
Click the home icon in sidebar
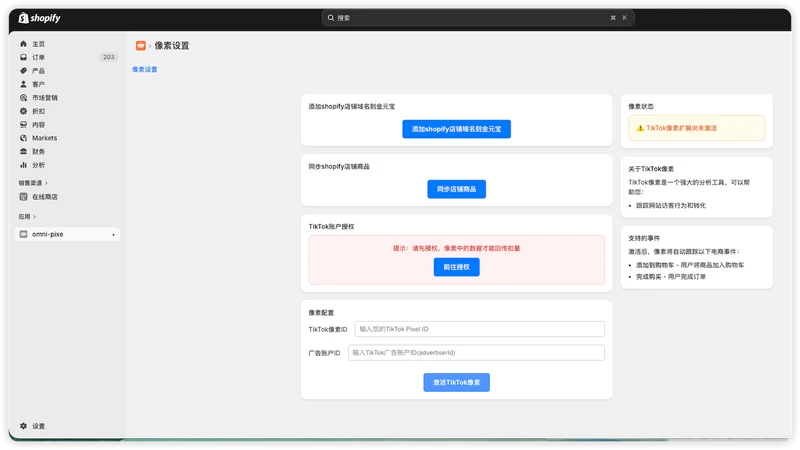click(x=23, y=44)
